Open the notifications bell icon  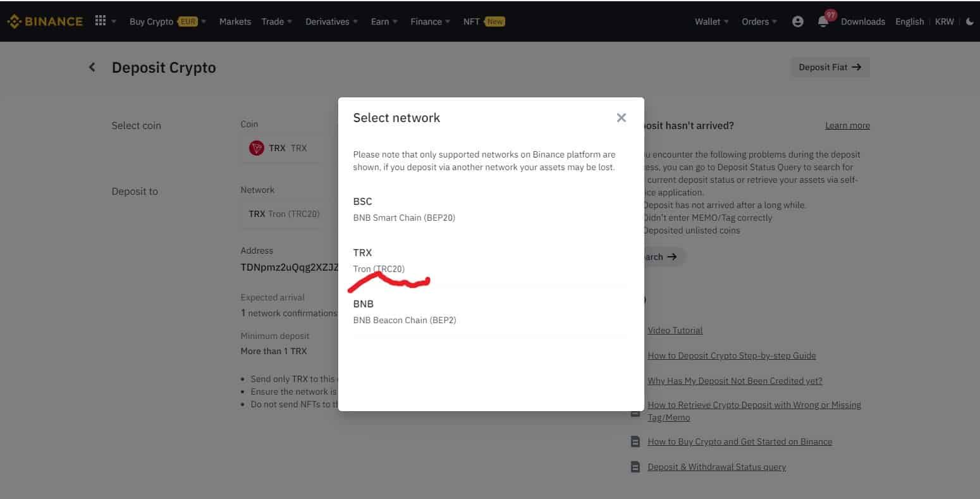click(x=823, y=22)
